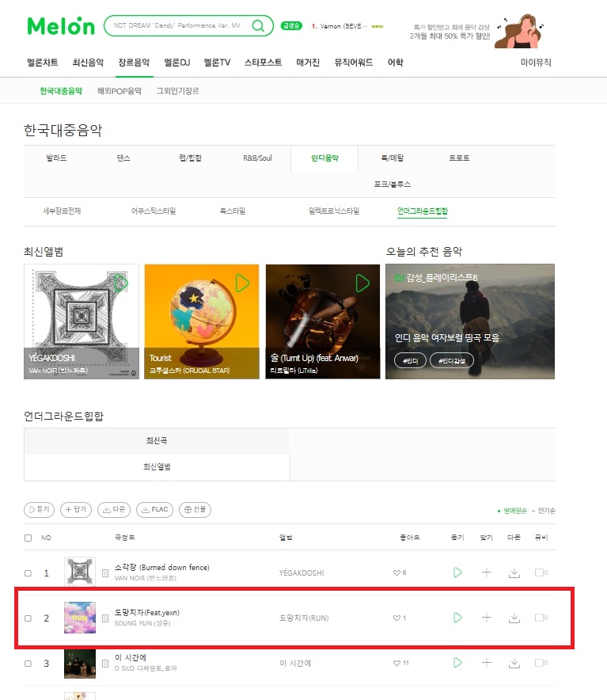Image resolution: width=607 pixels, height=700 pixels.
Task: Open the #인디 tag on the recommended playlist
Action: [410, 361]
